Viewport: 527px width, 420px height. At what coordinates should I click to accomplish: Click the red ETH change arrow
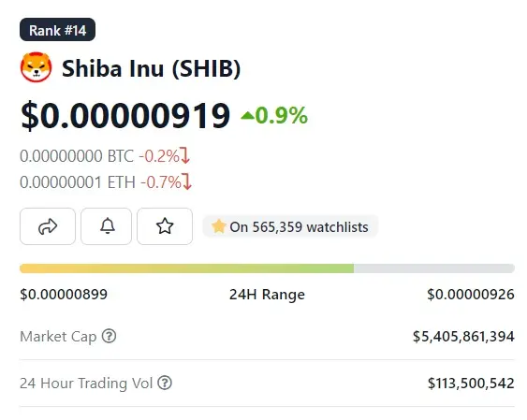[187, 181]
